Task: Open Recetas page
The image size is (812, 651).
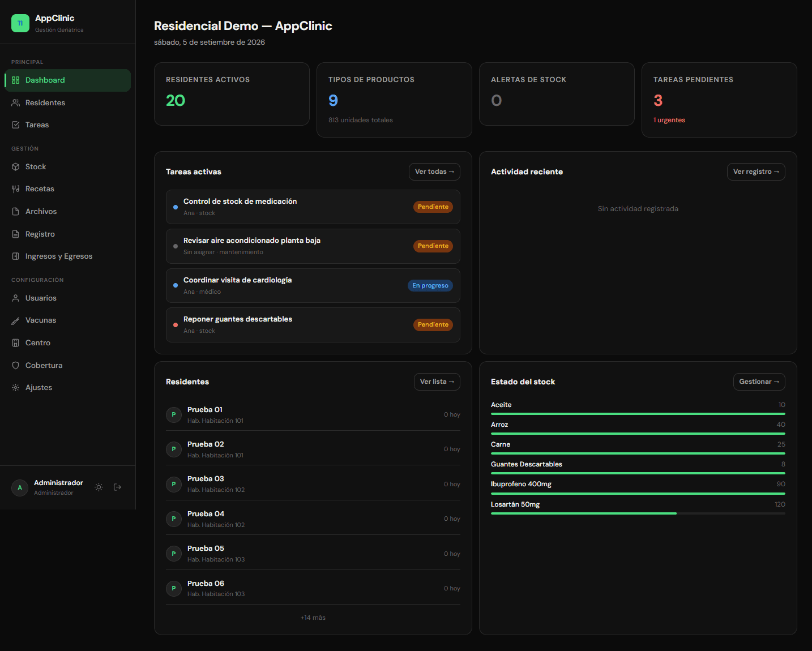Action: point(67,189)
